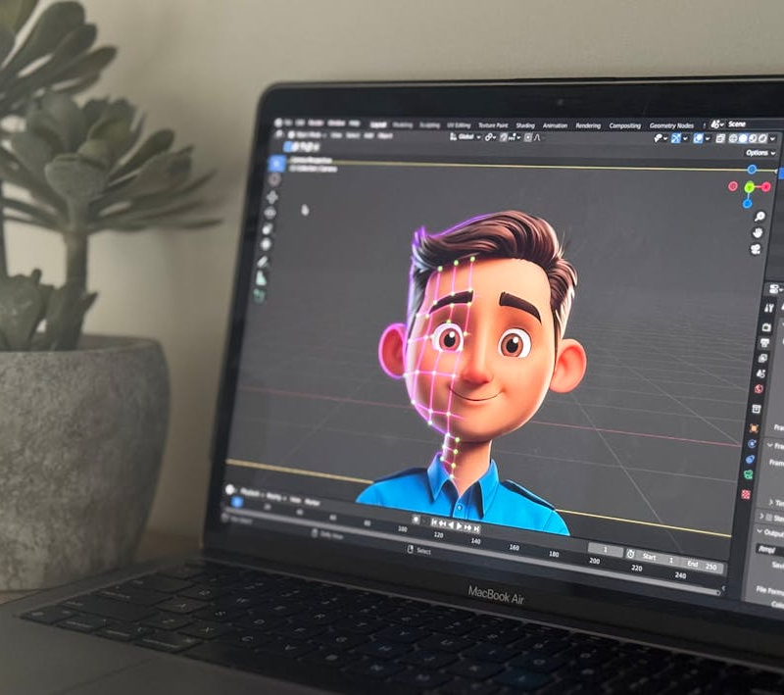Open the Texture properties checker tab

coord(746,494)
